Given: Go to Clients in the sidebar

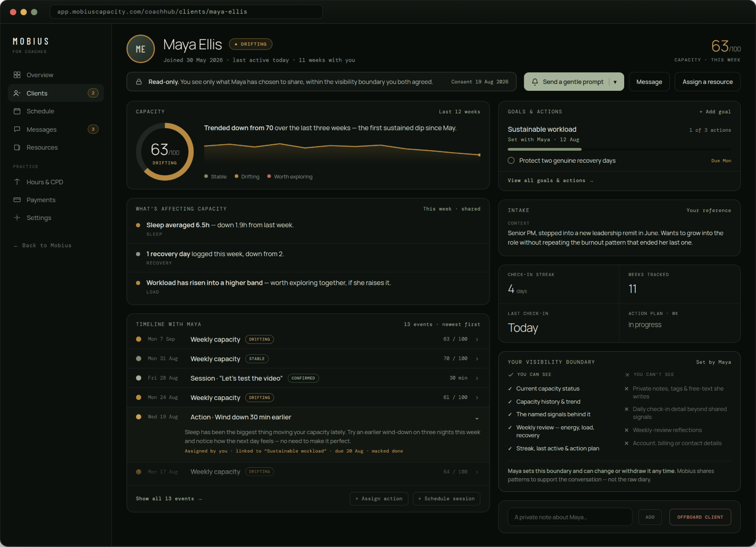Looking at the screenshot, I should (56, 93).
